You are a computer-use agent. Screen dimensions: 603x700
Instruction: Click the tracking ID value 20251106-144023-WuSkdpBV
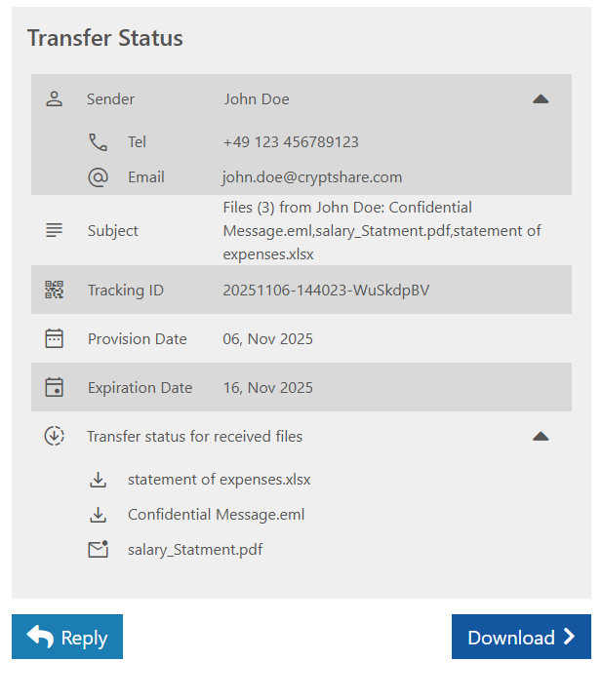326,290
